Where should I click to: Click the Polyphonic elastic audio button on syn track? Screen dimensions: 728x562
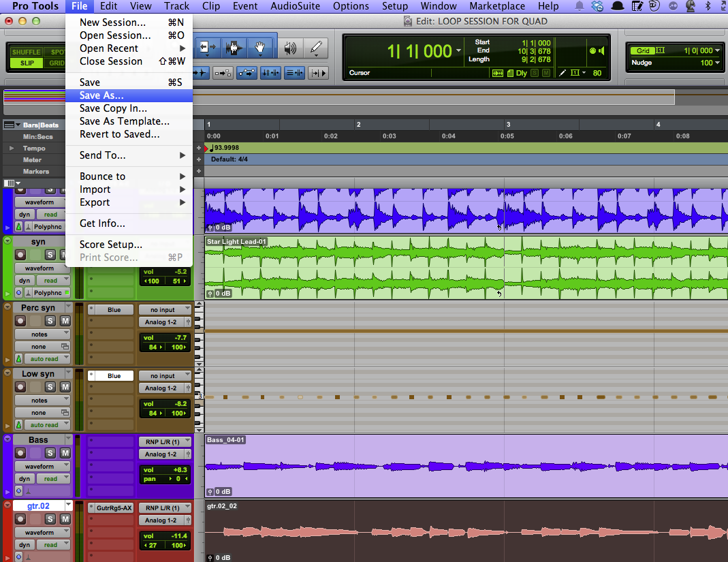tap(49, 292)
